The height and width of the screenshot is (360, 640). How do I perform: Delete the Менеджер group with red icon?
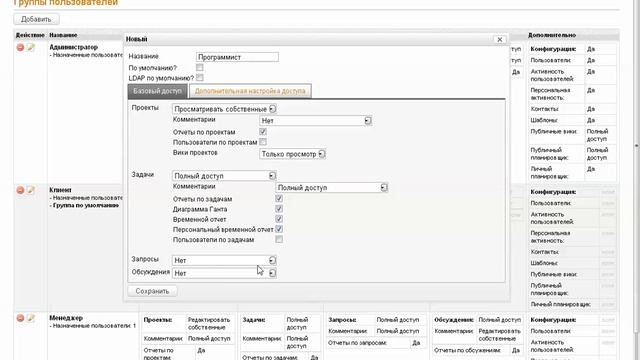point(20,318)
